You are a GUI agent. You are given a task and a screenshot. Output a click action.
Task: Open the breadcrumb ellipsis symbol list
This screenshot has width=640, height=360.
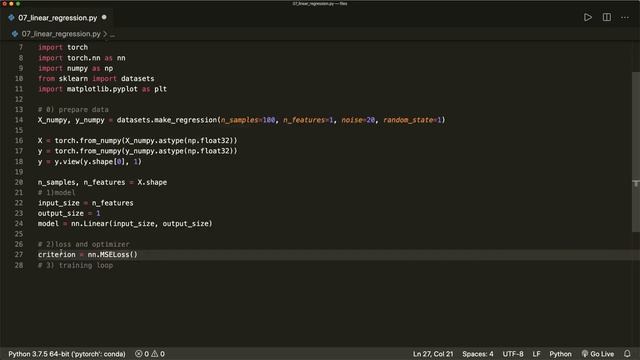point(113,34)
